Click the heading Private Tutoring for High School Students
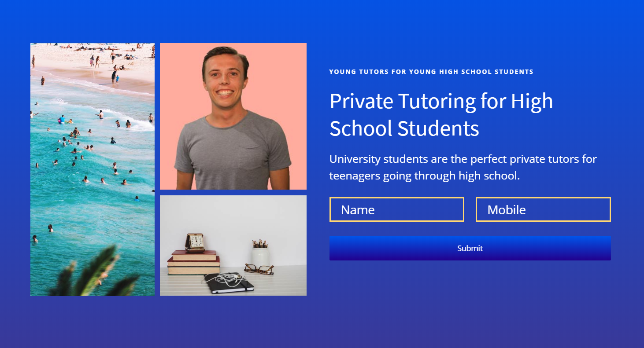Screen dimensions: 644x348 (x=440, y=114)
